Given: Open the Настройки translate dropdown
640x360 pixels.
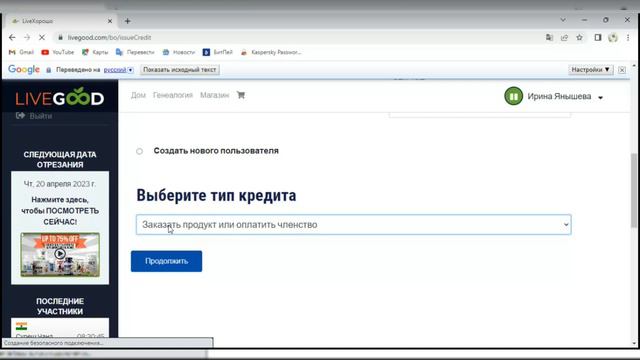Looking at the screenshot, I should 590,70.
